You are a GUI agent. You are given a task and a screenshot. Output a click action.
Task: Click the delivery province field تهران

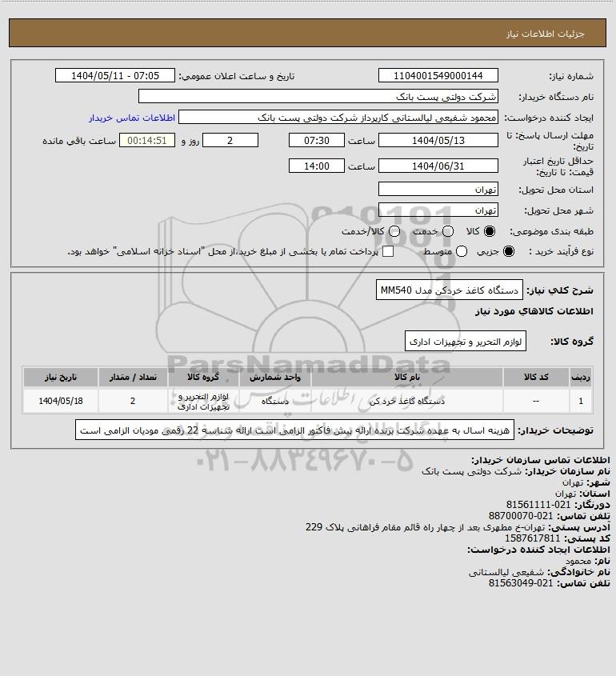(438, 189)
